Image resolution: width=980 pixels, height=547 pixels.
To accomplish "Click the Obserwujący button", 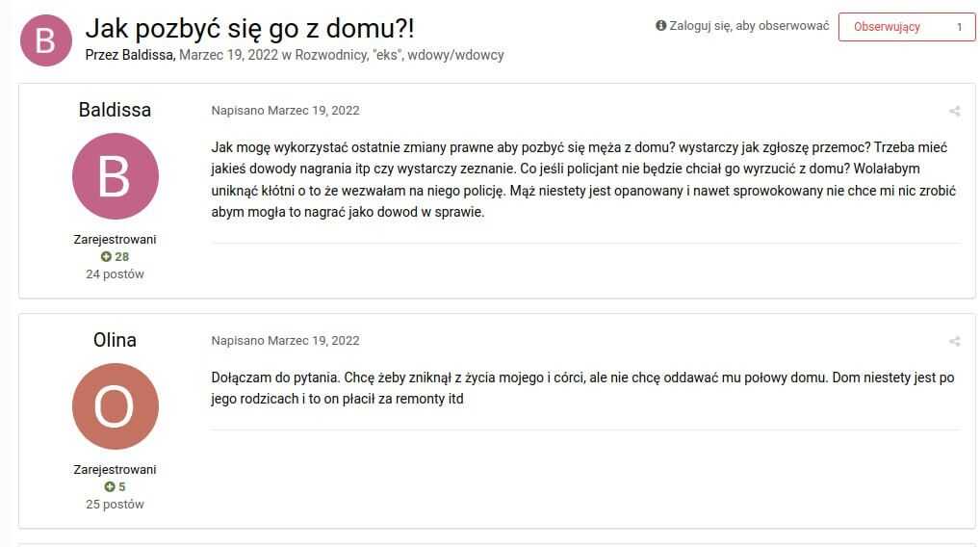I will coord(887,27).
